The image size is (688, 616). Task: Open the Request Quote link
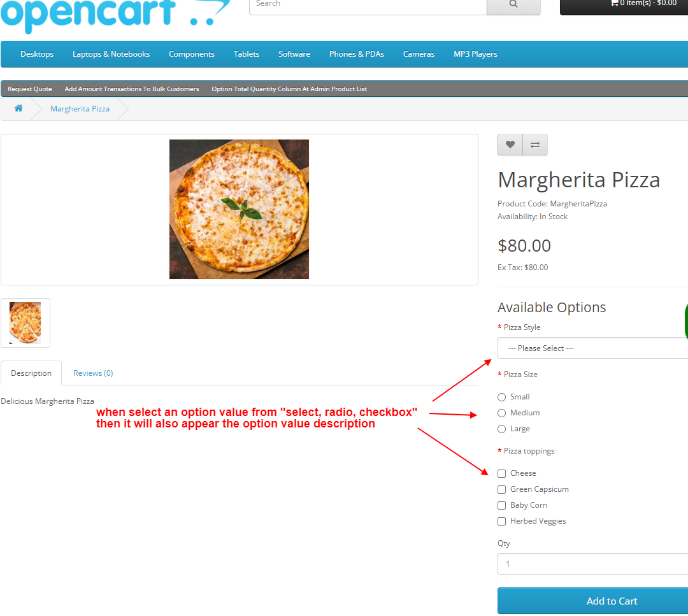tap(30, 89)
